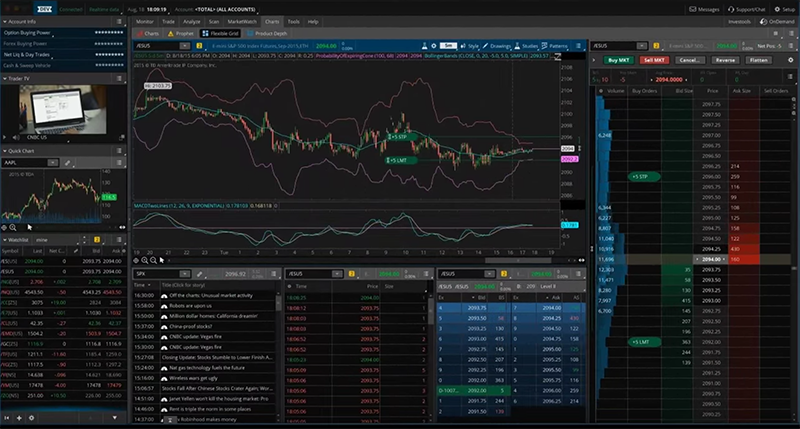Open the Quick Chart link/edit icon
The image size is (800, 429).
pyautogui.click(x=67, y=163)
